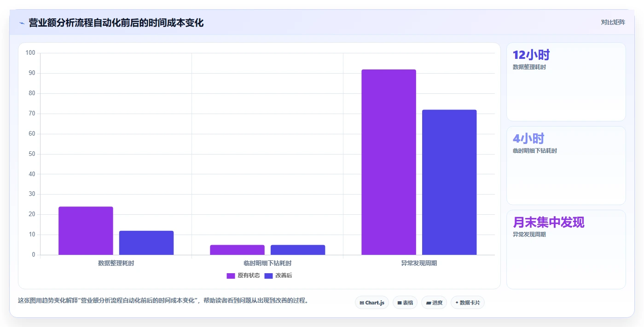Click the purple 数据整理耗时 original-state bar

click(x=86, y=230)
